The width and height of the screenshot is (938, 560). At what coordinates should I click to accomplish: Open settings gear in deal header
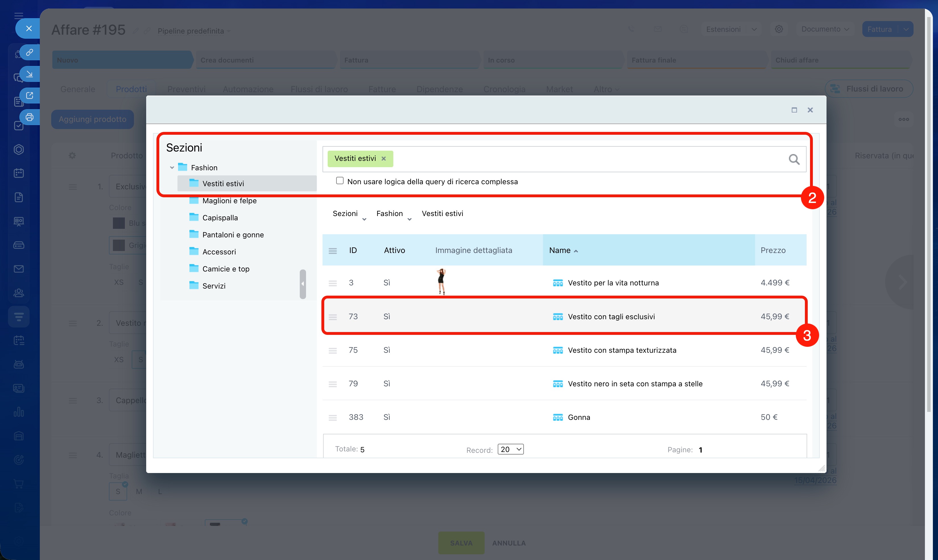tap(779, 29)
